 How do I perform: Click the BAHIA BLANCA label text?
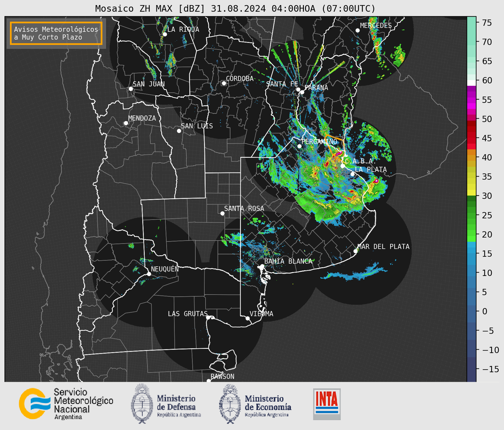[288, 261]
